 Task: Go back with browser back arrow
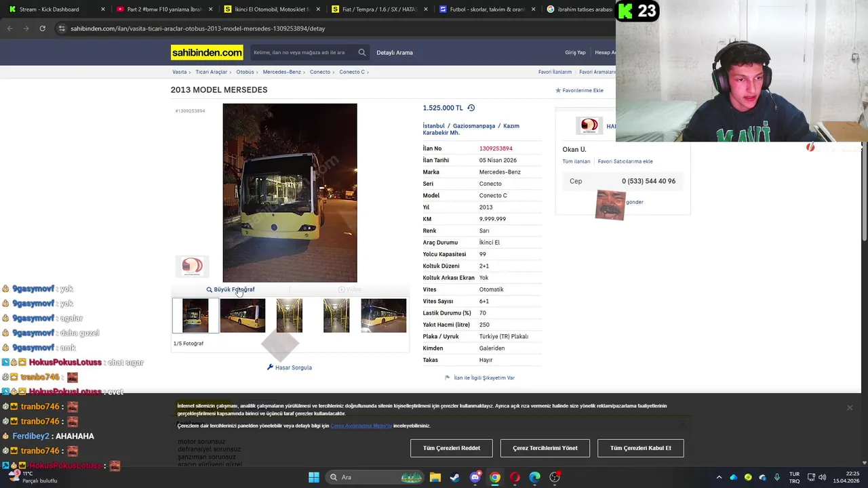[x=9, y=28]
